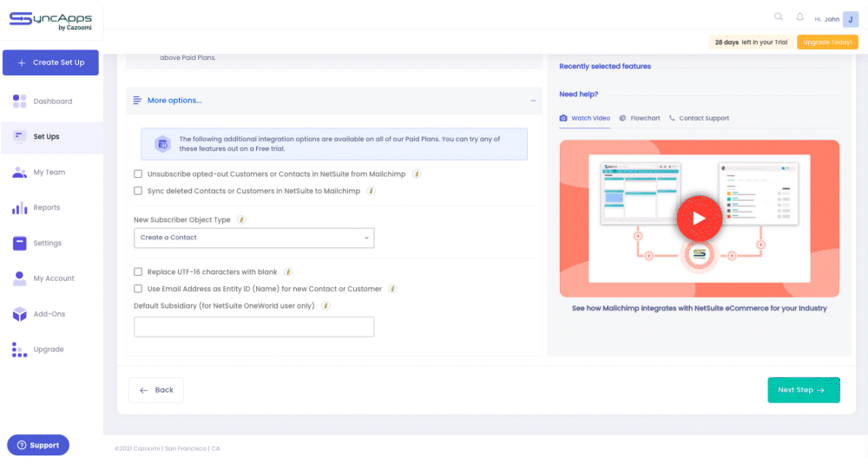This screenshot has height=470, width=868.
Task: Click the 28 days left trial badge
Action: pos(751,42)
